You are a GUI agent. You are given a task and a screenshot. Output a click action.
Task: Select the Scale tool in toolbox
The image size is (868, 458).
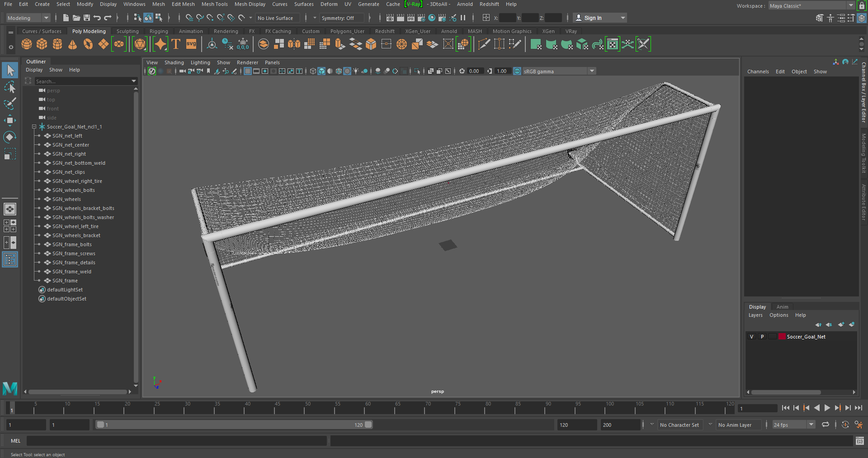click(x=9, y=154)
